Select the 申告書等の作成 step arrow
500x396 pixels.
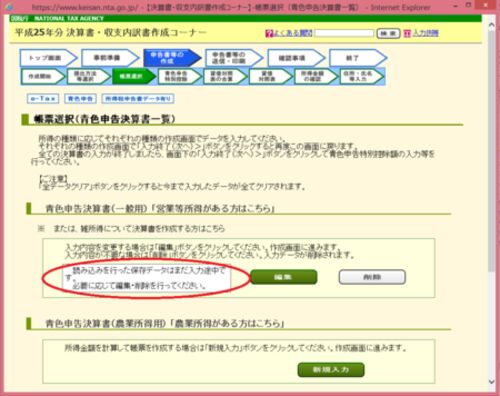[x=172, y=58]
